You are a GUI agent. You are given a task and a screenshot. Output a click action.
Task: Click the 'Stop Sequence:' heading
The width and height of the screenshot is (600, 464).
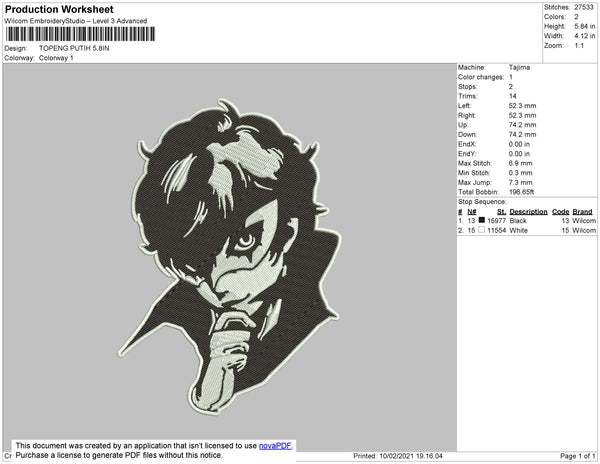(482, 202)
